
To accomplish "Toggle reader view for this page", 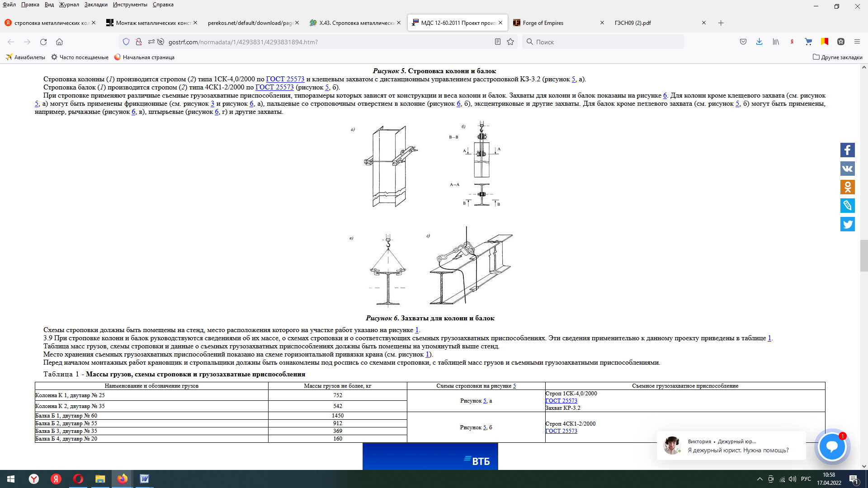I will (x=498, y=42).
